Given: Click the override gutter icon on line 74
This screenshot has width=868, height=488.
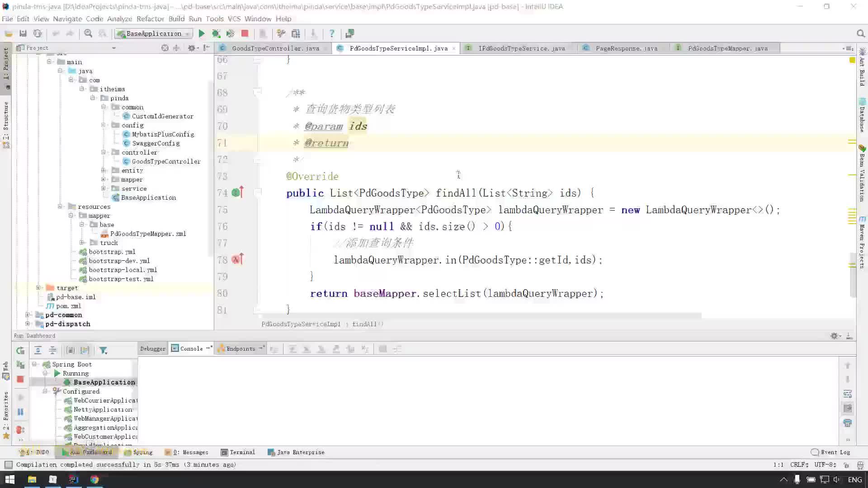Looking at the screenshot, I should 237,192.
